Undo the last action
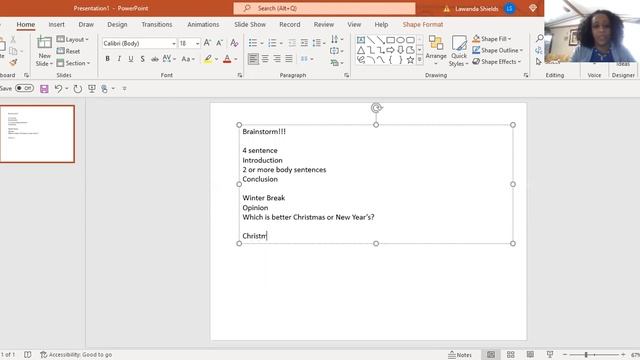 pos(58,89)
